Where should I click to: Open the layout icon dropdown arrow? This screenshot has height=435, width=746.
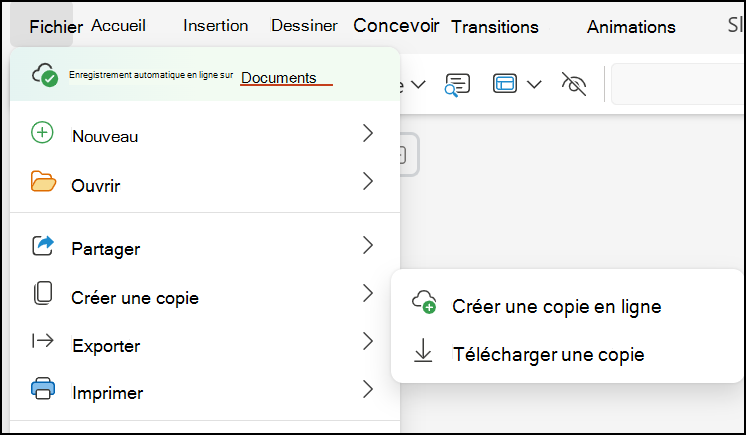534,85
